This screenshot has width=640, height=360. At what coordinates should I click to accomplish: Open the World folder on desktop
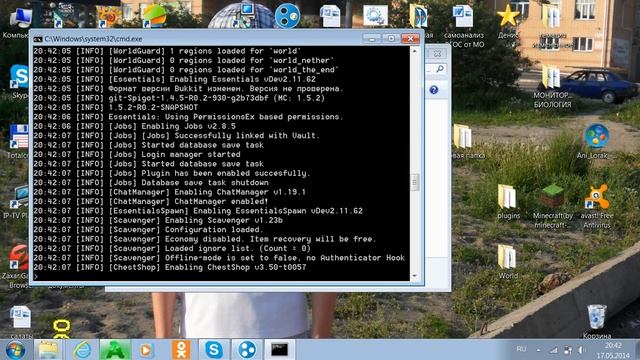(x=507, y=257)
